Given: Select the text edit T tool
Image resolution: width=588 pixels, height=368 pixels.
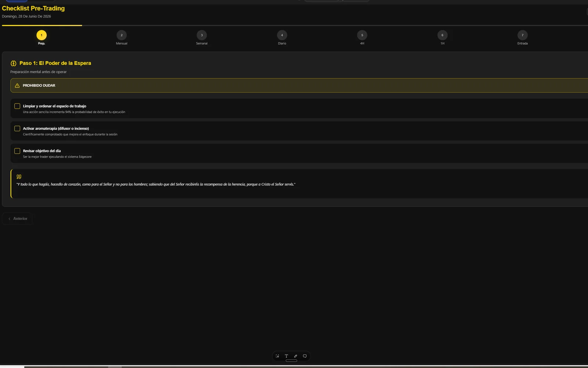Looking at the screenshot, I should coord(286,356).
